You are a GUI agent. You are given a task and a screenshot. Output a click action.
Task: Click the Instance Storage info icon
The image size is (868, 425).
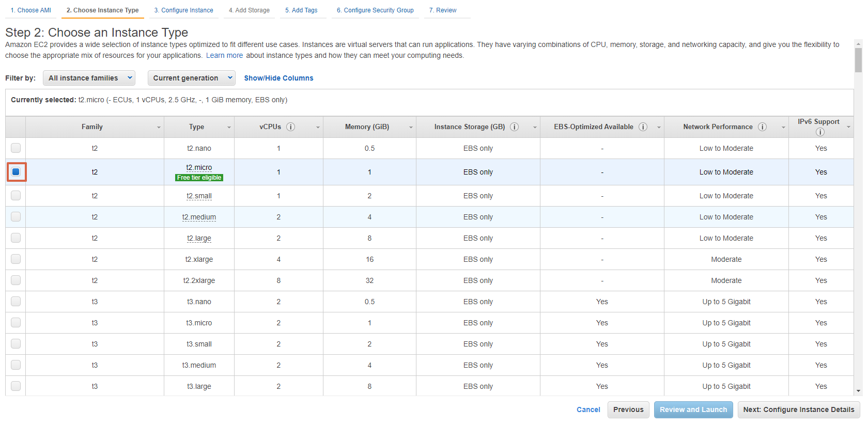coord(515,127)
